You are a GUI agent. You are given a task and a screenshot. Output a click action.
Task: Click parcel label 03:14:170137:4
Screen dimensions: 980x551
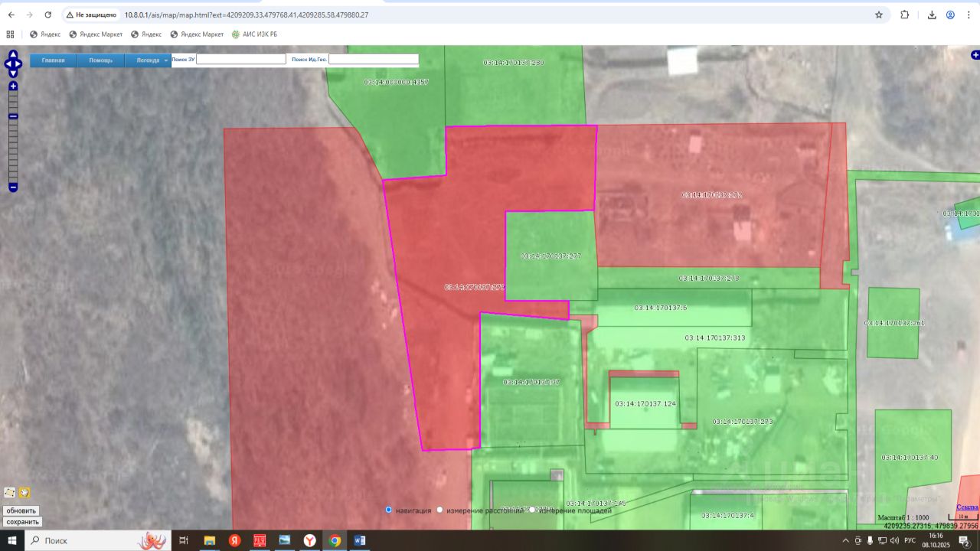(727, 515)
